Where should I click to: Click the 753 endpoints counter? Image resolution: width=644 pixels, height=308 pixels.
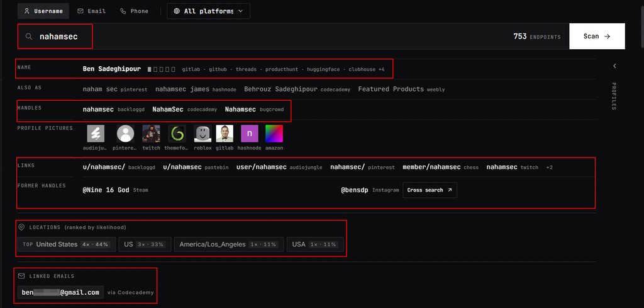537,37
